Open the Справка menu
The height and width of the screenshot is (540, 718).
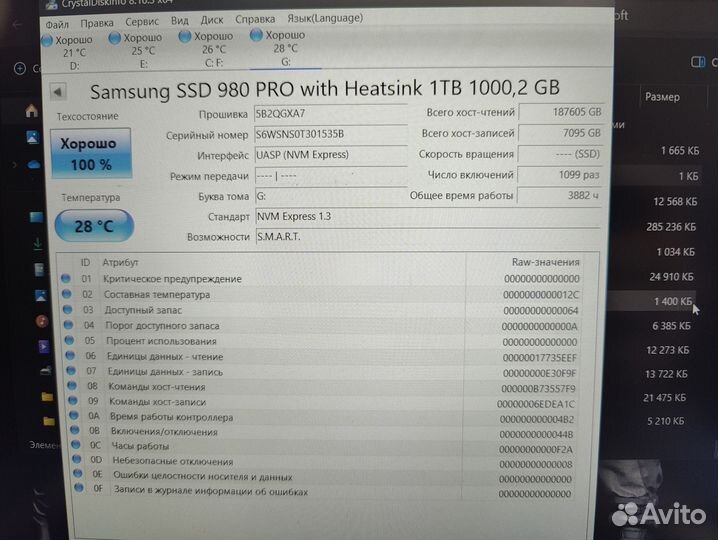point(255,19)
